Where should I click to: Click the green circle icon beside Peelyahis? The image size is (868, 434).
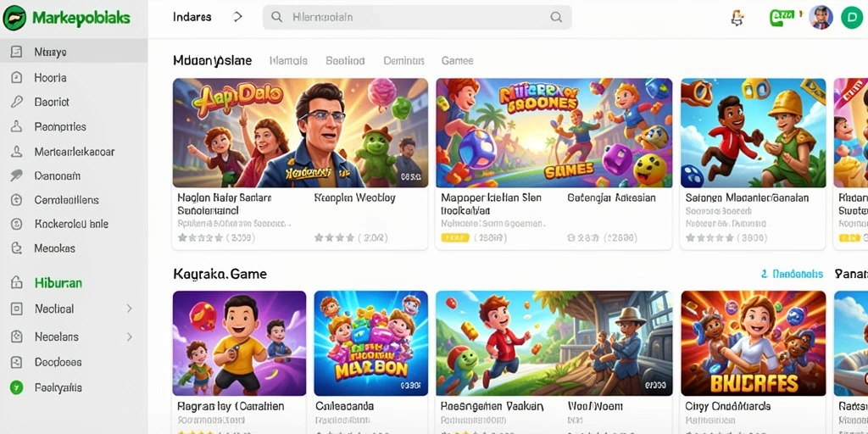[x=17, y=387]
